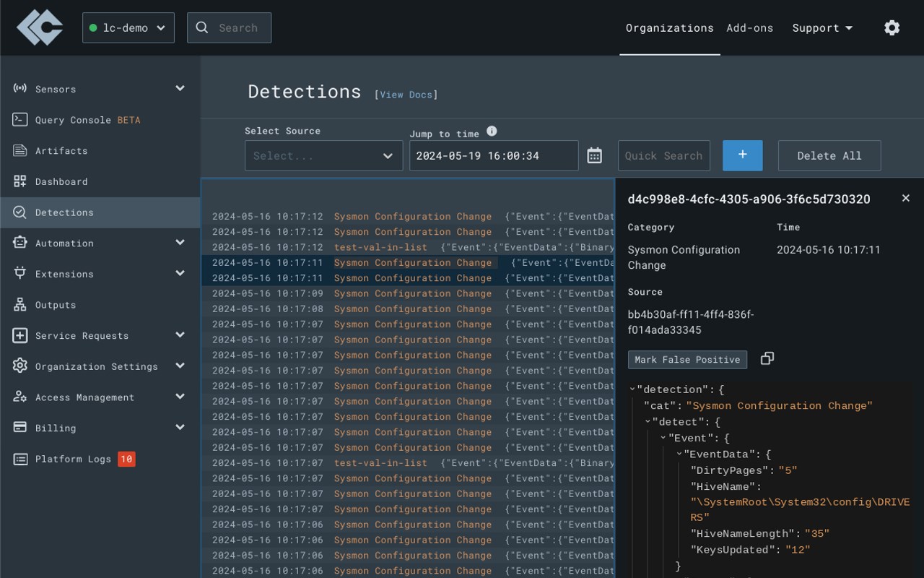This screenshot has height=578, width=924.
Task: Click Mark False Positive button
Action: 687,359
